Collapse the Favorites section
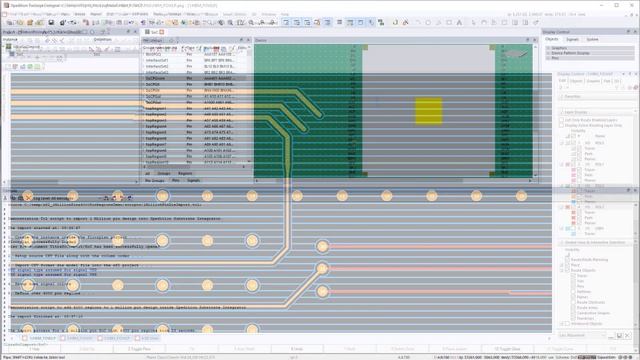The image size is (640, 360). coord(562,97)
